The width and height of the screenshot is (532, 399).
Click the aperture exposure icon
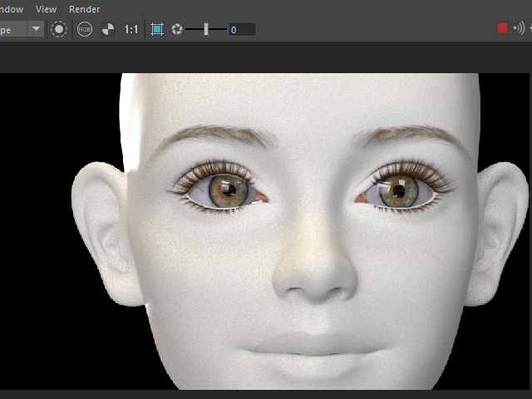(x=177, y=29)
